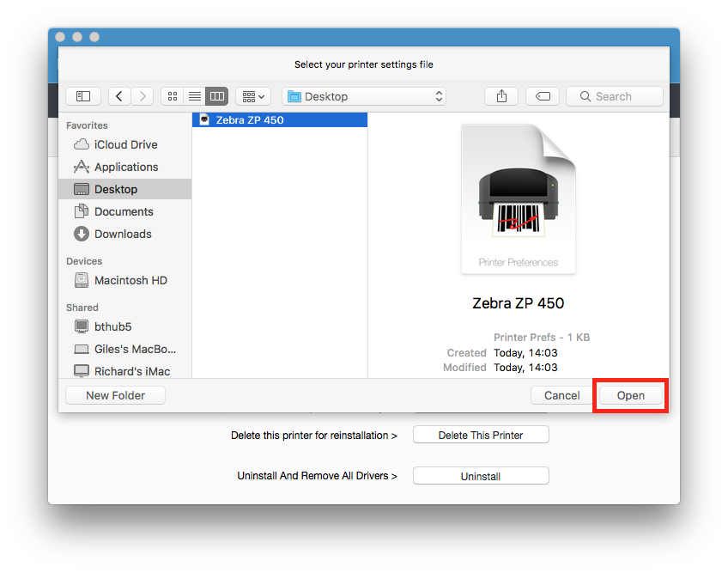Switch to list view
The height and width of the screenshot is (573, 728).
tap(195, 96)
